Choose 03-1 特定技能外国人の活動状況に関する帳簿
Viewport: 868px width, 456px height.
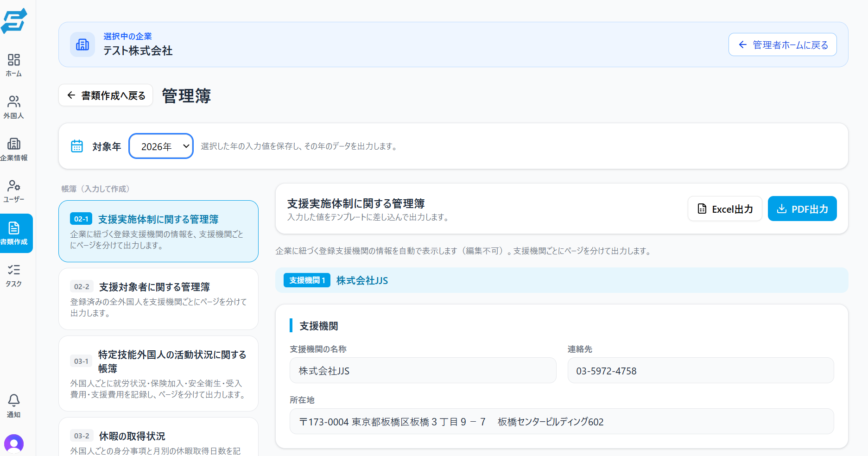(158, 374)
